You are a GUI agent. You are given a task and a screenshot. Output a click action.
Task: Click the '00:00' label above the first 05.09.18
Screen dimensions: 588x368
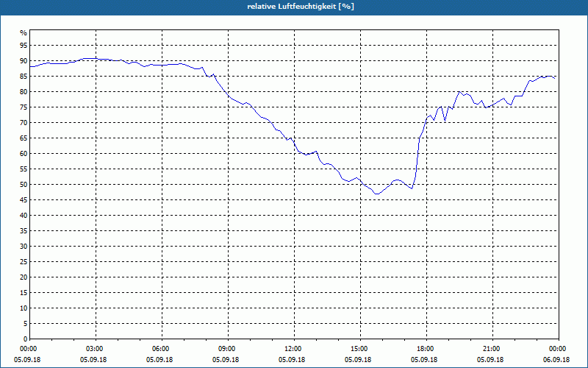(x=29, y=349)
